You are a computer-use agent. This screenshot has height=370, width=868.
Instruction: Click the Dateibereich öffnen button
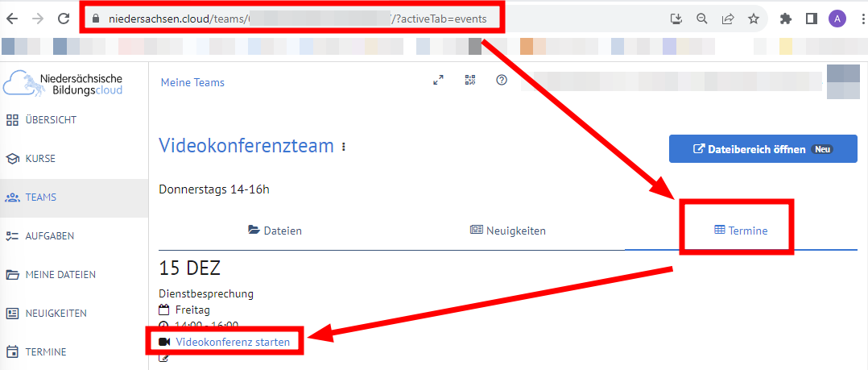pos(763,149)
